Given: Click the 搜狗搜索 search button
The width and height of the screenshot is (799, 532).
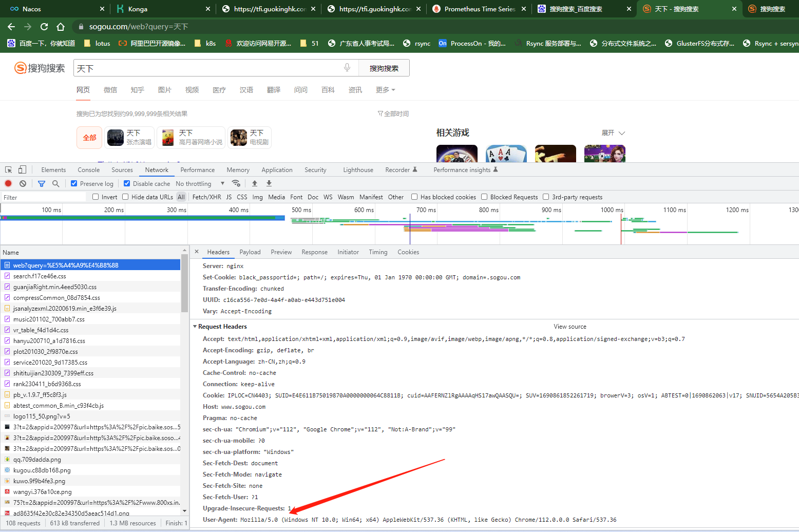Looking at the screenshot, I should click(384, 68).
